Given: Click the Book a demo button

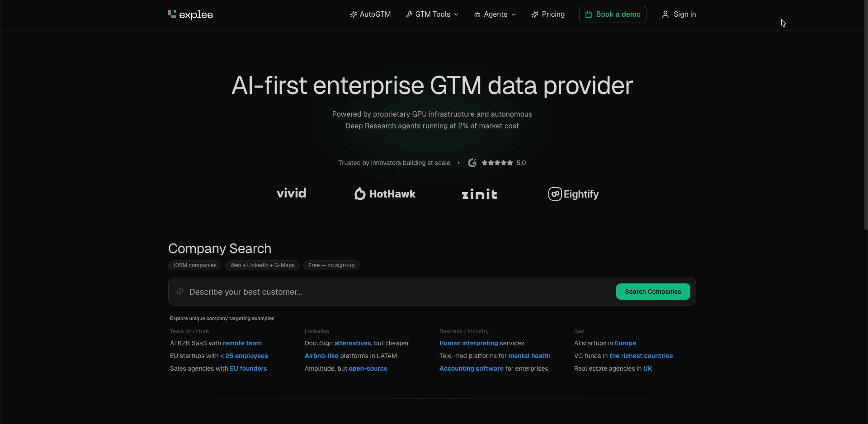Looking at the screenshot, I should click(x=613, y=14).
